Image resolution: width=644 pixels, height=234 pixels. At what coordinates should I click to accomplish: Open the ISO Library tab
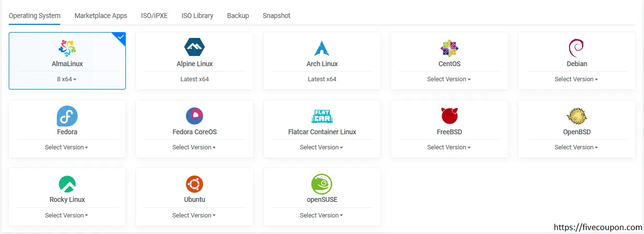[x=197, y=16]
